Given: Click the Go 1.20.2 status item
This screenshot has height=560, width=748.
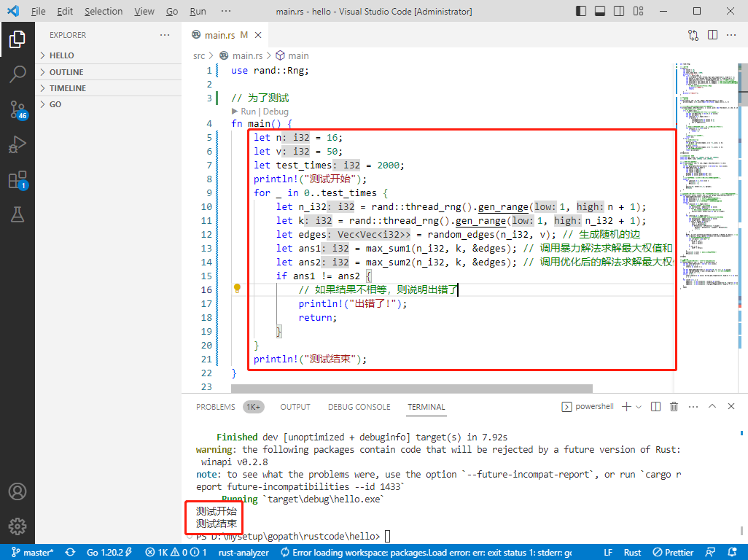Looking at the screenshot, I should (x=109, y=553).
